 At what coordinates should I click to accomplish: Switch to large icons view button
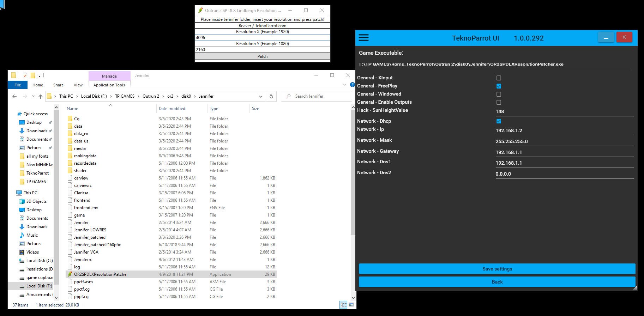click(351, 305)
